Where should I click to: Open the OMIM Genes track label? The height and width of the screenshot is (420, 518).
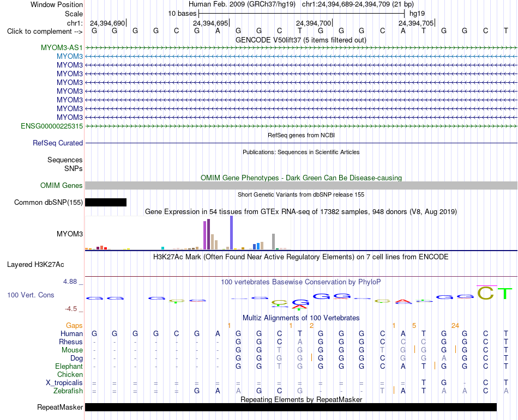[62, 185]
